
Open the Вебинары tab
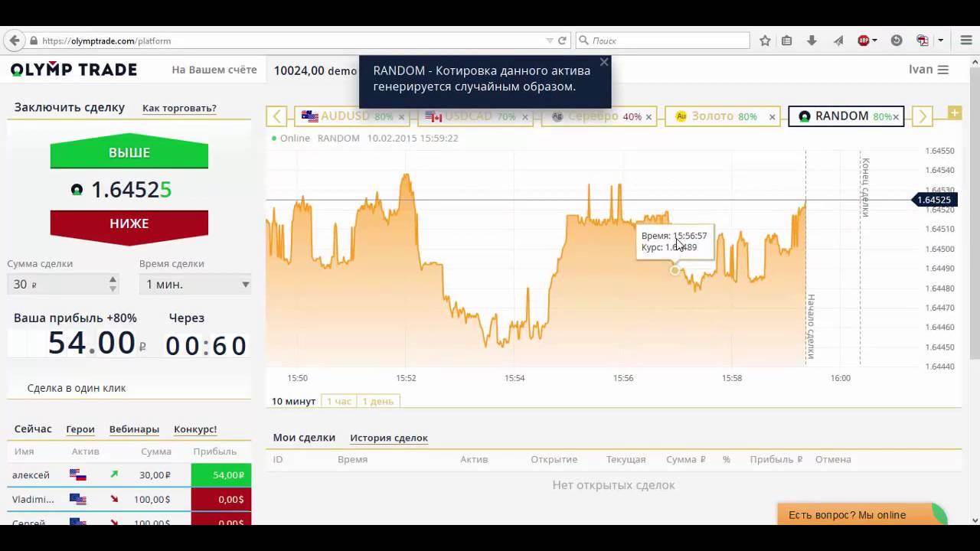[134, 429]
